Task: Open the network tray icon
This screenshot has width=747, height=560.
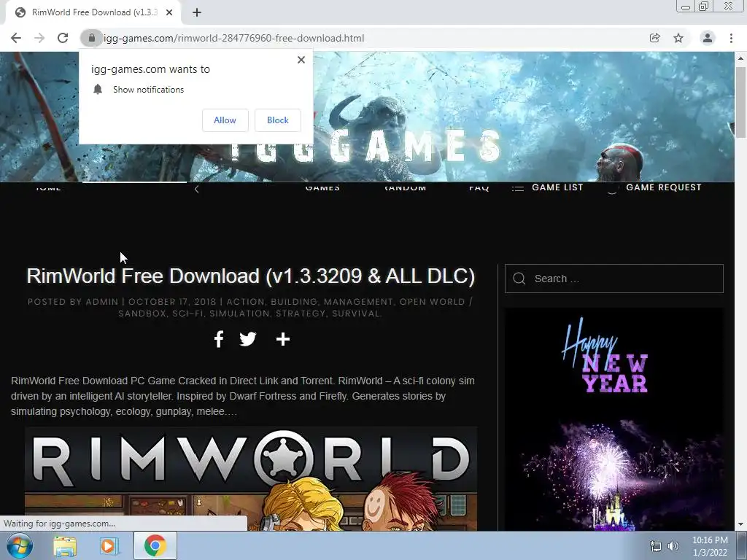Action: coord(656,546)
